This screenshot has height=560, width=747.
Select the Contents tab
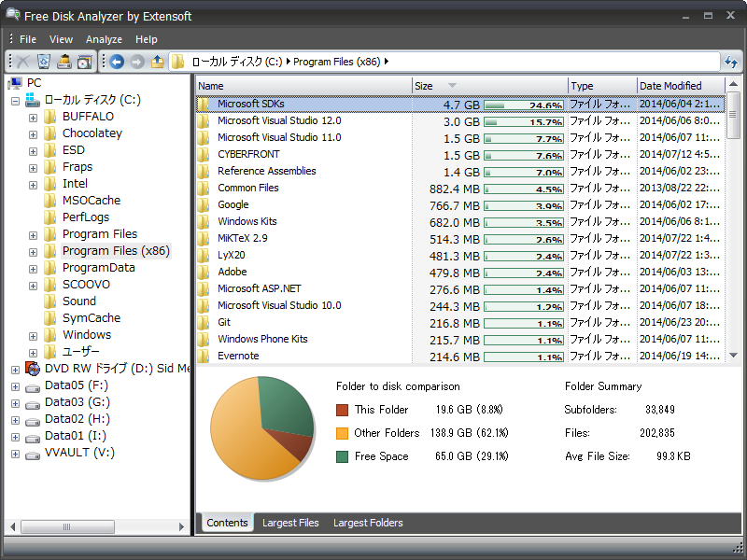227,523
